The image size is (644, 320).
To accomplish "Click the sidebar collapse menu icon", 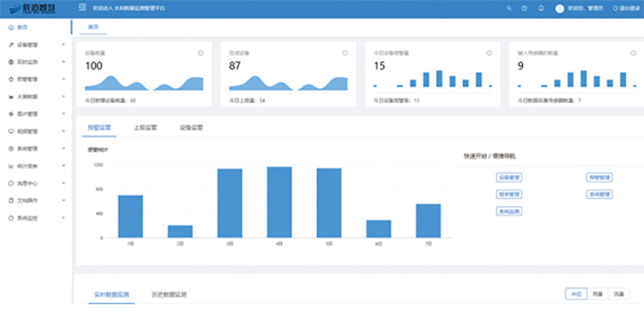I will (84, 8).
